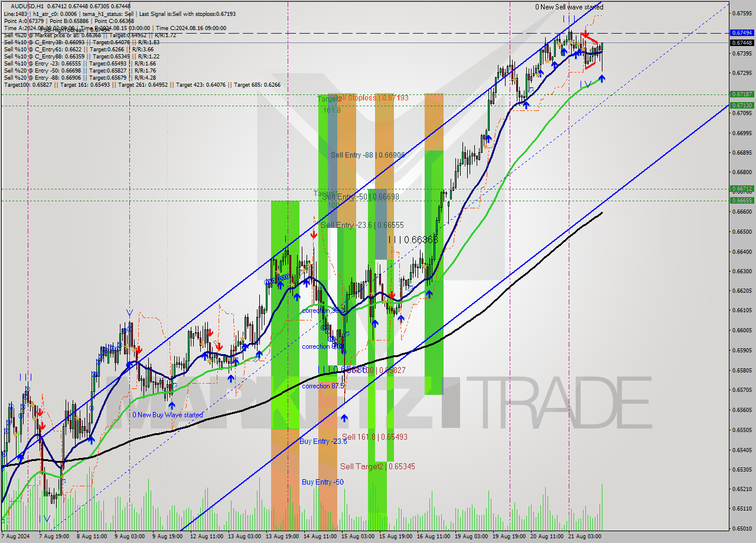Select the 'Sell 161.8 | 0.65493' label

[x=374, y=437]
